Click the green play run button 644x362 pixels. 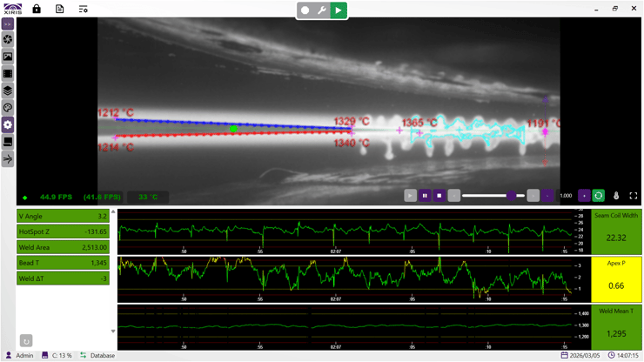click(339, 10)
